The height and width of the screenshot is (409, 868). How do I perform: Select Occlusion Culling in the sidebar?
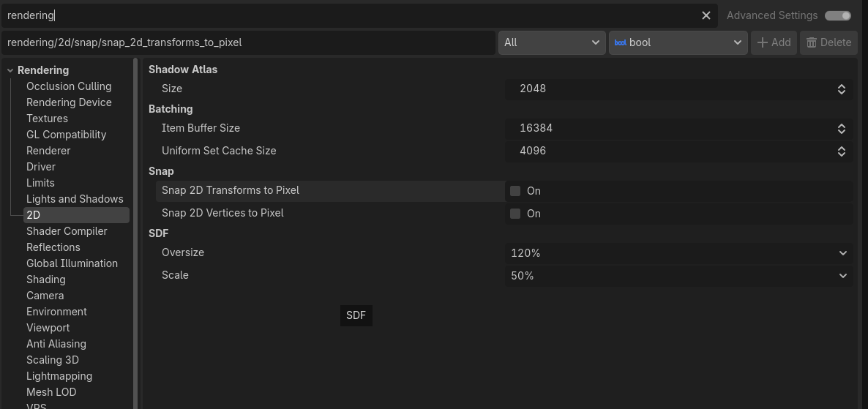[x=69, y=86]
